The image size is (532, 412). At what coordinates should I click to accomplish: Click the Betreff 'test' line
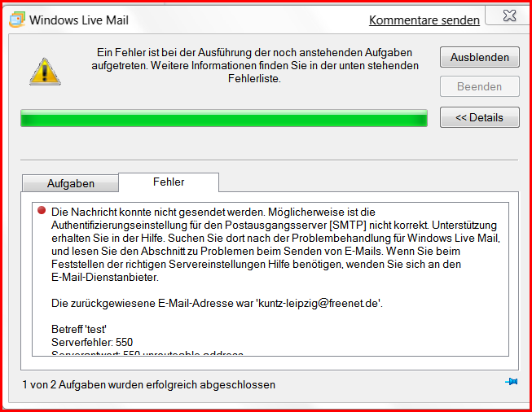coord(79,329)
